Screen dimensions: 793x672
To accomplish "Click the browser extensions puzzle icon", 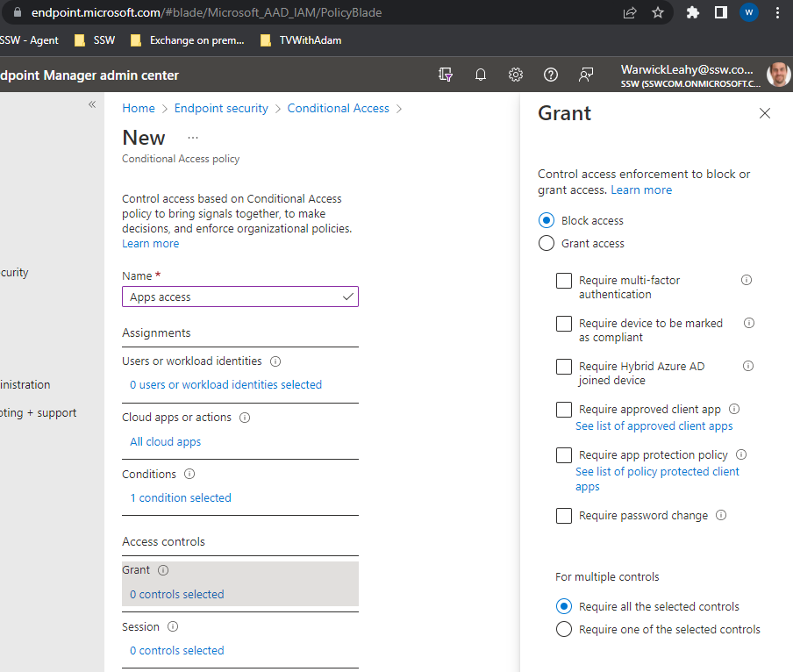I will 692,12.
